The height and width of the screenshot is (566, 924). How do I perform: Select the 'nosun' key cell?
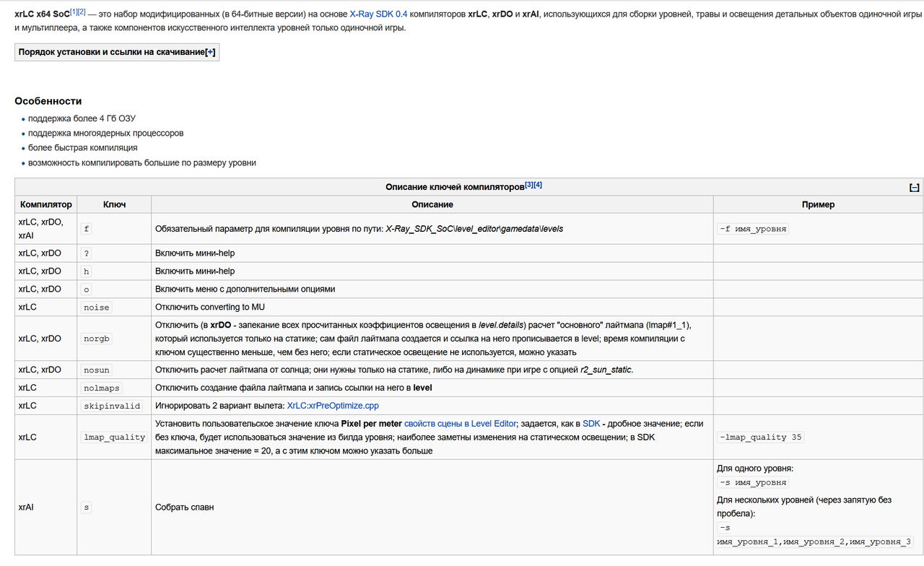114,370
